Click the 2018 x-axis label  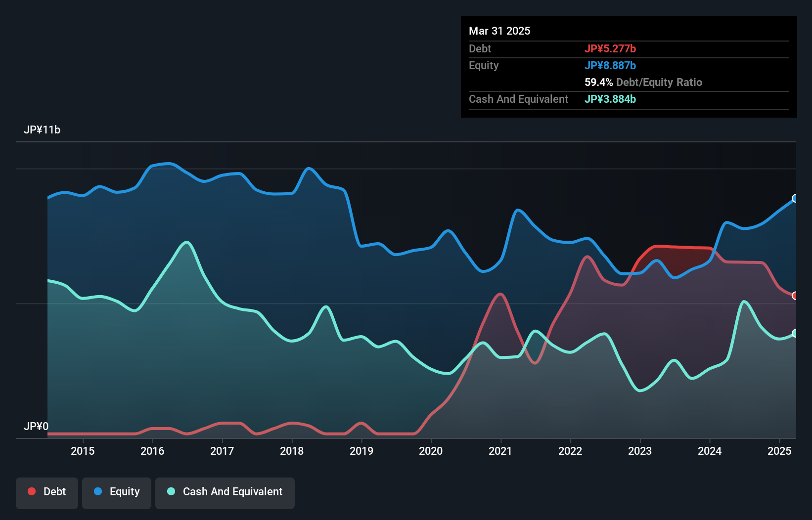point(292,451)
